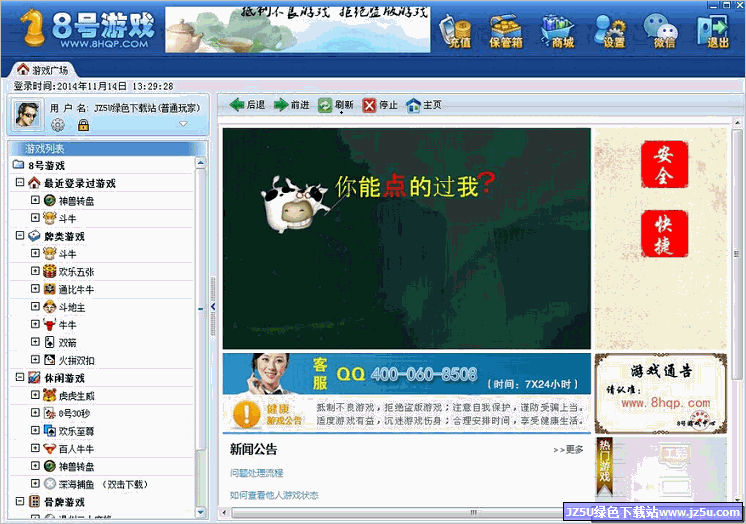Open the 设置 settings icon

[x=610, y=31]
